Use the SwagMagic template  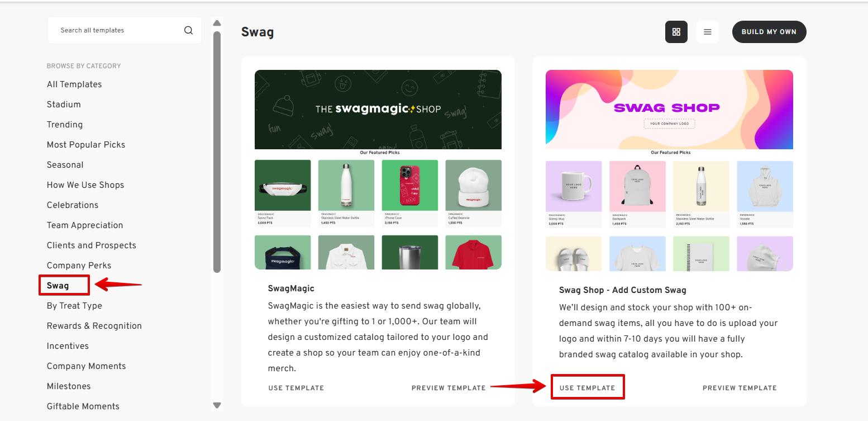tap(296, 387)
